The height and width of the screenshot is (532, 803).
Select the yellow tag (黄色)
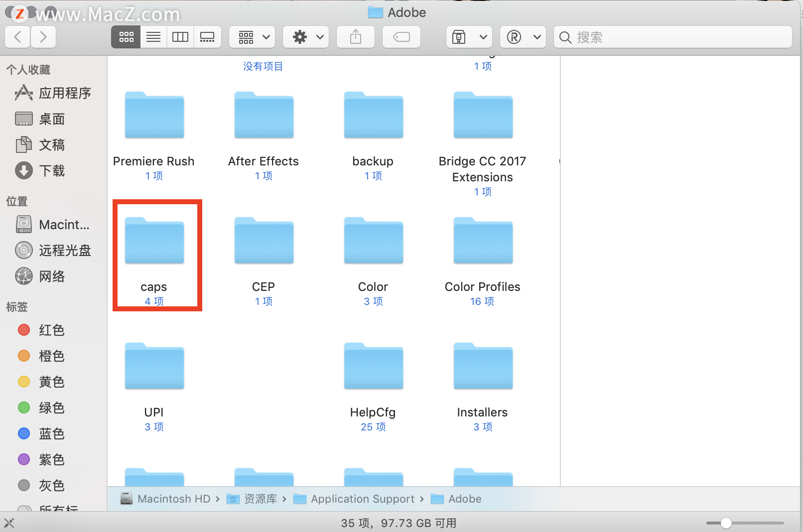click(x=41, y=382)
